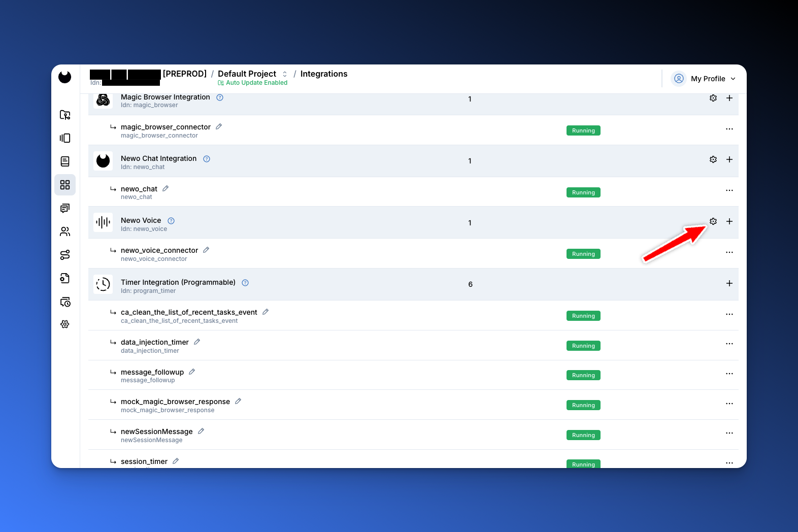Open message_followup more options menu
798x532 pixels.
click(729, 374)
